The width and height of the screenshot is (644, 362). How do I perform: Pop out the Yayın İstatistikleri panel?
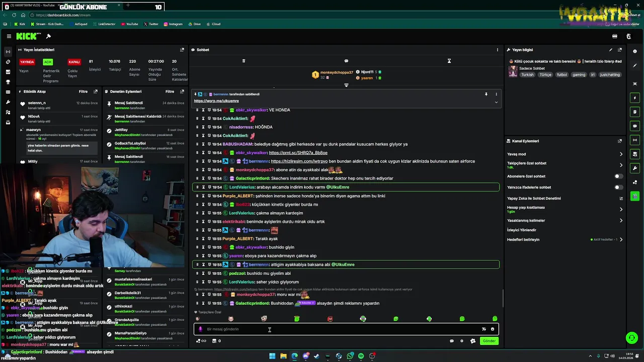pos(182,50)
